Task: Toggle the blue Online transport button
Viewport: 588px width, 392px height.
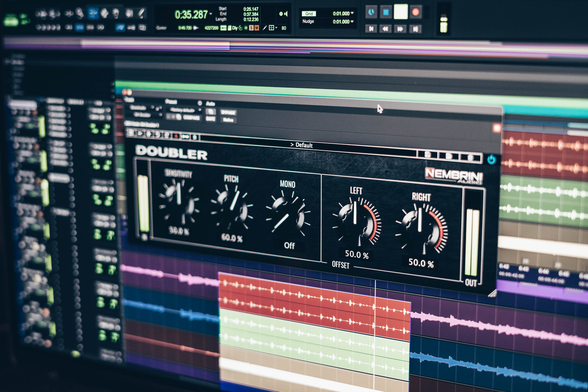Action: coord(371,12)
